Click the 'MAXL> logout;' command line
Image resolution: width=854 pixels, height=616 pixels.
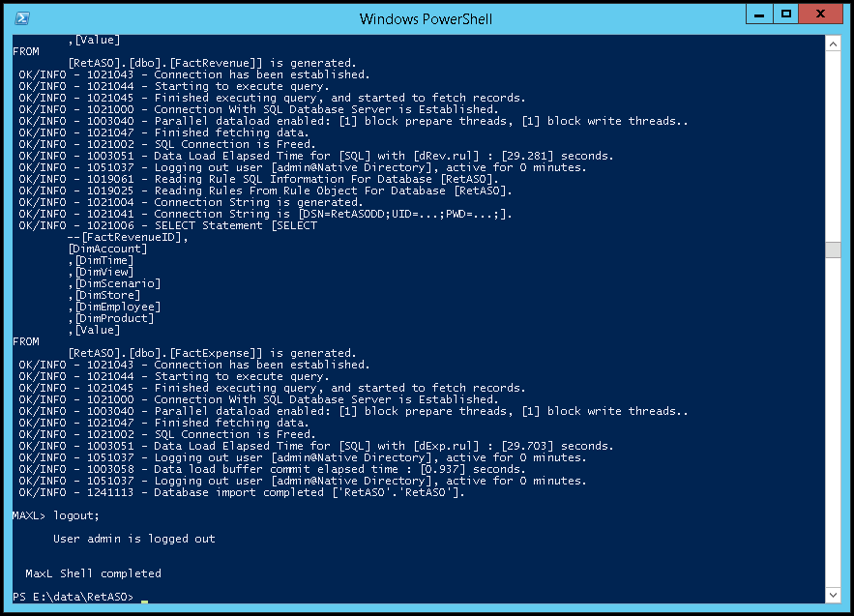click(55, 515)
